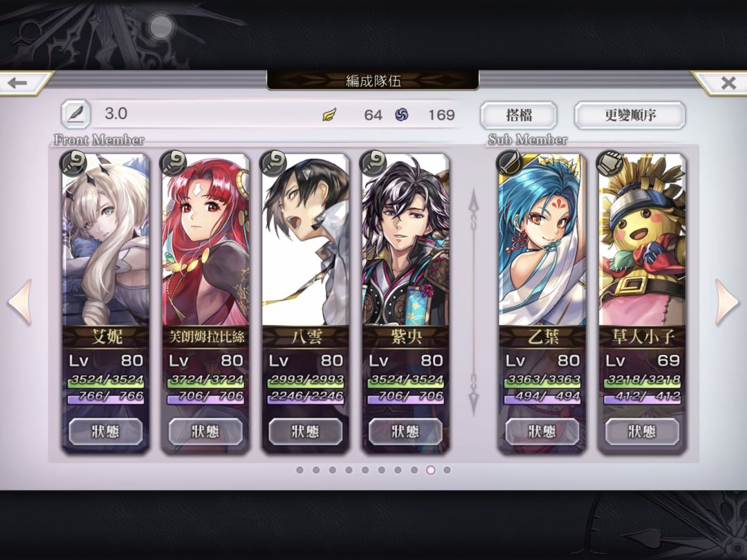Open 狀態 status for 紫央

click(405, 431)
